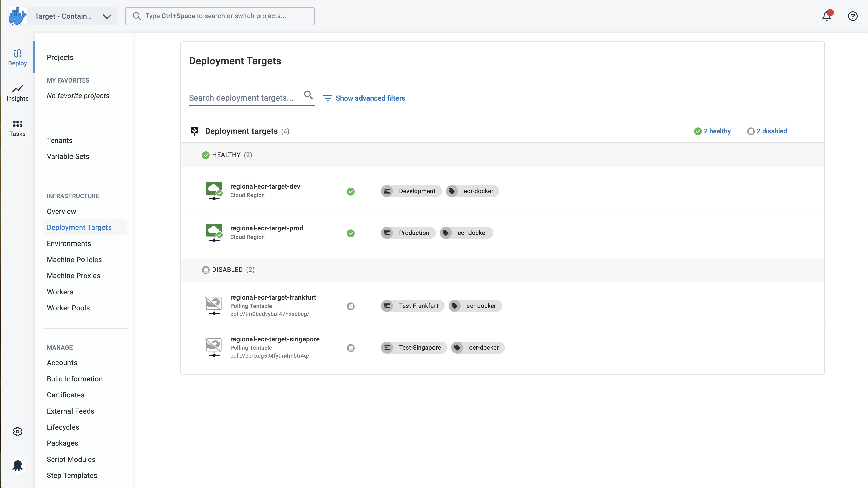
Task: Open the help question mark icon
Action: pos(852,16)
